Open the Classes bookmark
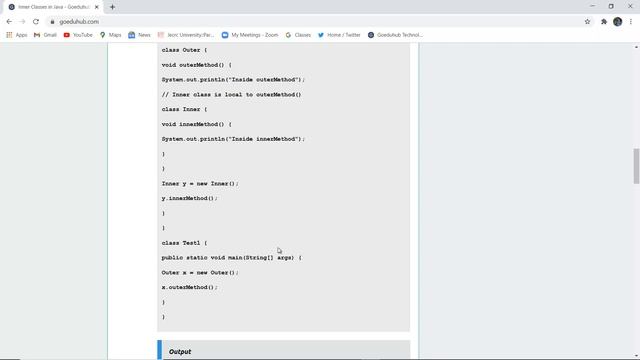Viewport: 640px width, 360px height. [298, 35]
